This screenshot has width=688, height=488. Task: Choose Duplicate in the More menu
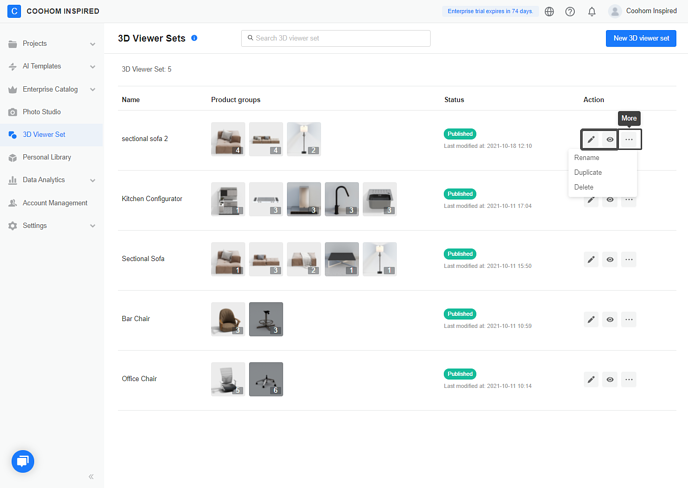(588, 172)
